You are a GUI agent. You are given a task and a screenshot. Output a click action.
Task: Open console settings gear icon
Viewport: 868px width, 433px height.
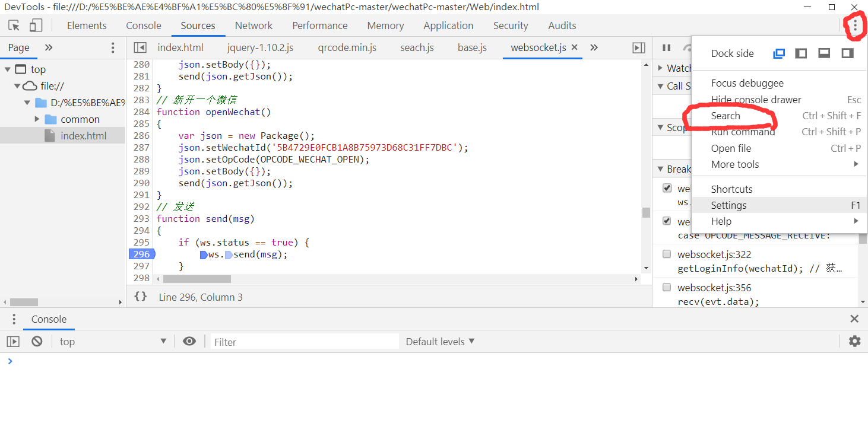(x=854, y=341)
